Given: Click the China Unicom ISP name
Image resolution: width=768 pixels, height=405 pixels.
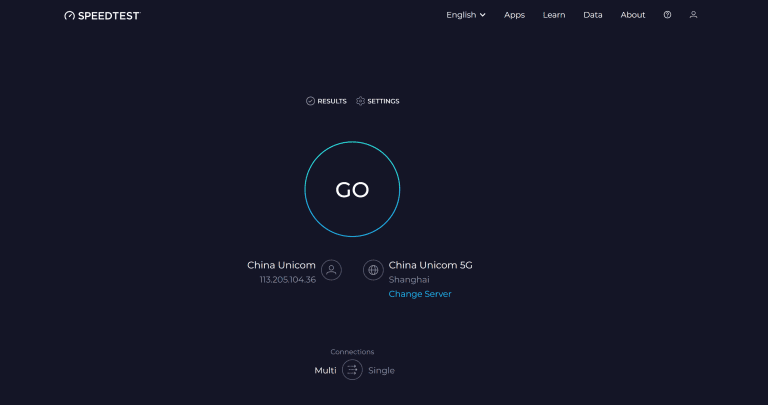Looking at the screenshot, I should tap(281, 265).
